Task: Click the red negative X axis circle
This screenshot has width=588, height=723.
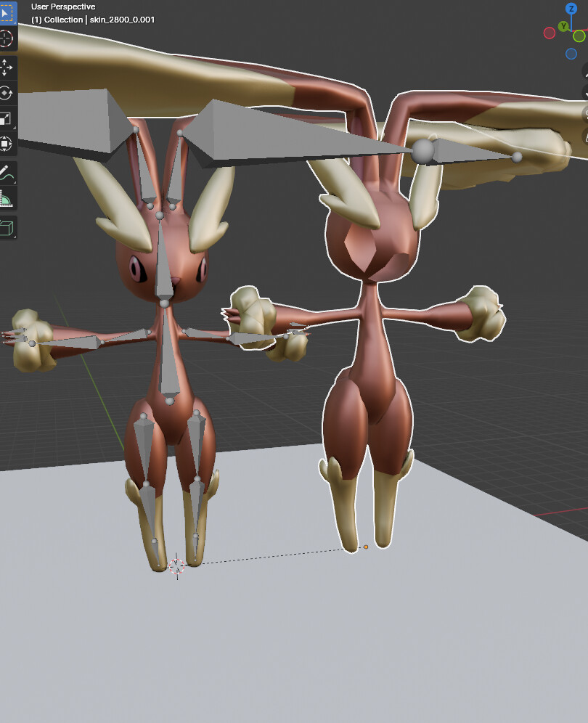Action: point(550,33)
